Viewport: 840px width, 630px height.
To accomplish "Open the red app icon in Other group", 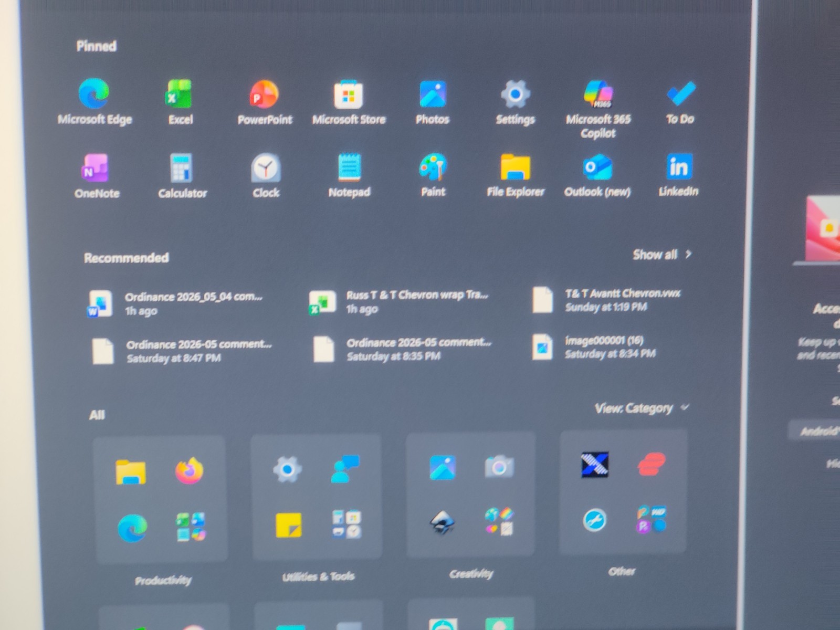I will (652, 464).
